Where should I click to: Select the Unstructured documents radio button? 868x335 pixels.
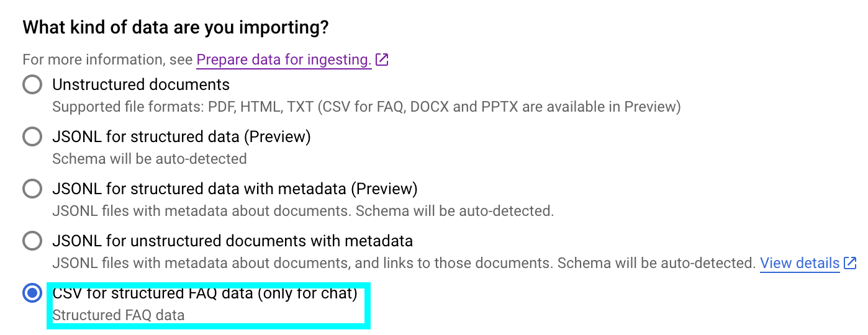[x=32, y=84]
